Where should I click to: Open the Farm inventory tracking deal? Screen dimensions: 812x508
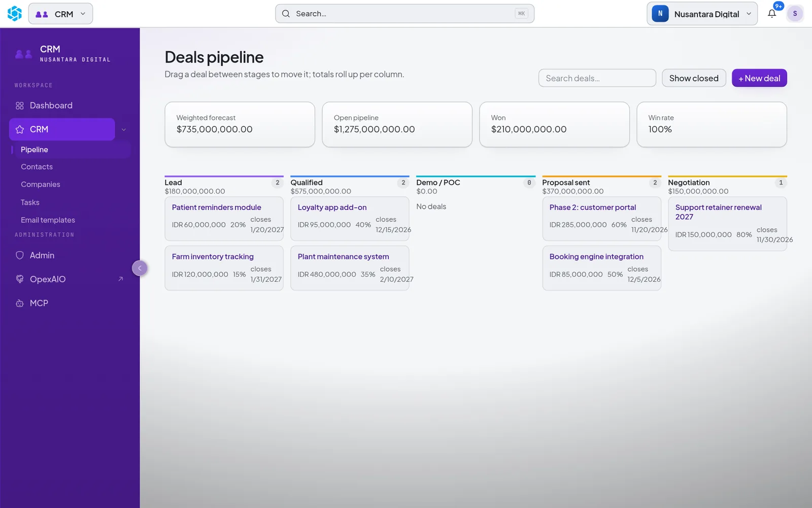(224, 268)
